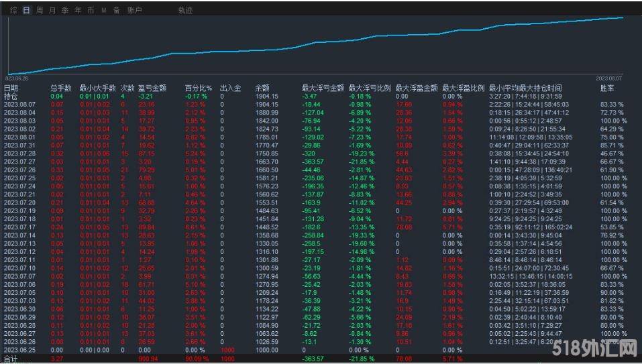
Task: Click the 盈亏金额 column header
Action: point(151,88)
